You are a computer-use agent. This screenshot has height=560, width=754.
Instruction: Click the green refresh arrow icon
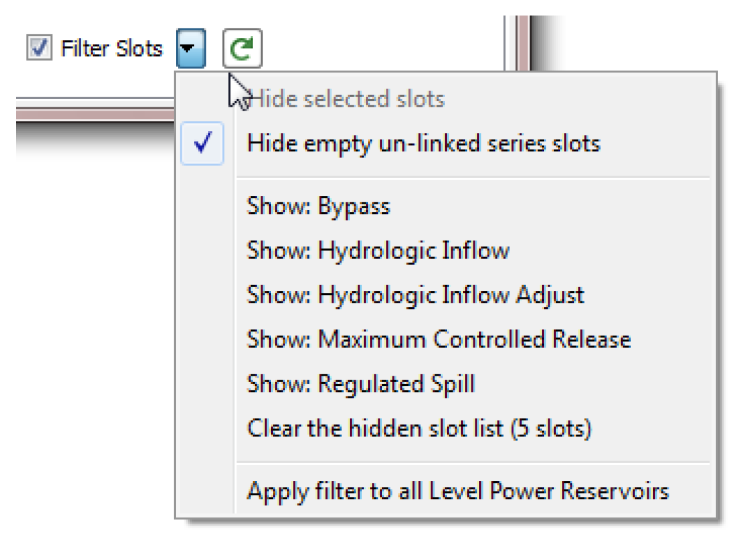(x=242, y=49)
